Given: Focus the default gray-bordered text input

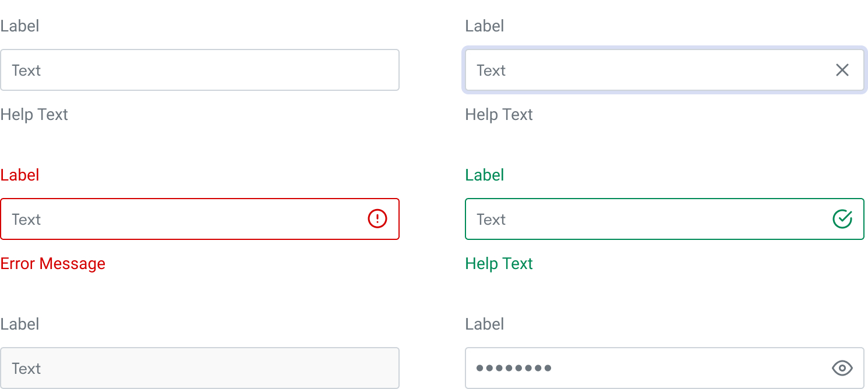Looking at the screenshot, I should (x=200, y=70).
